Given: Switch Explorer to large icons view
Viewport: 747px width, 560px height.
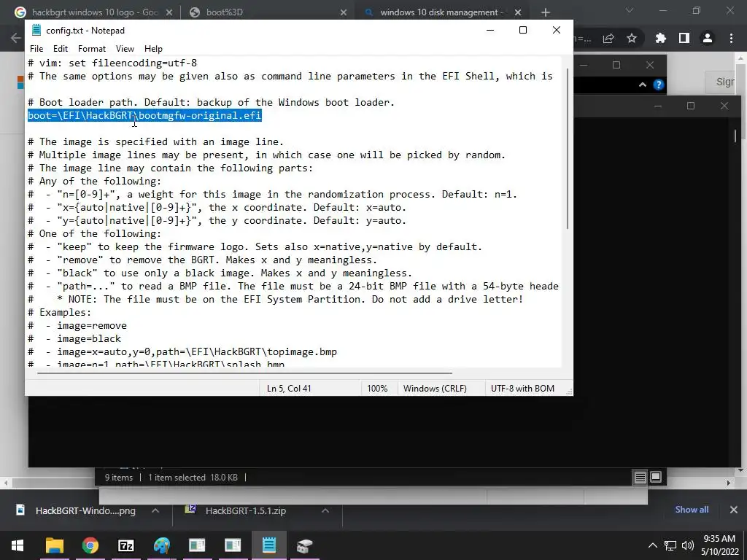Looking at the screenshot, I should [x=656, y=477].
